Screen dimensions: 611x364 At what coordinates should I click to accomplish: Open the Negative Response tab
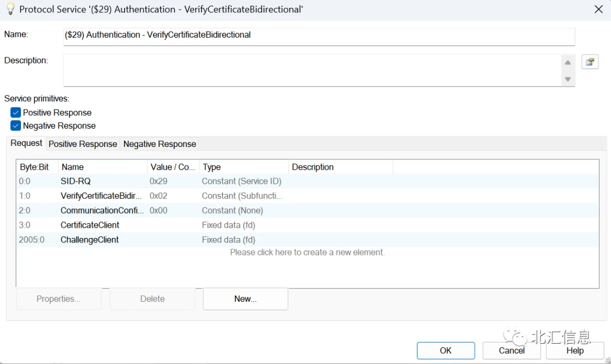pyautogui.click(x=160, y=144)
